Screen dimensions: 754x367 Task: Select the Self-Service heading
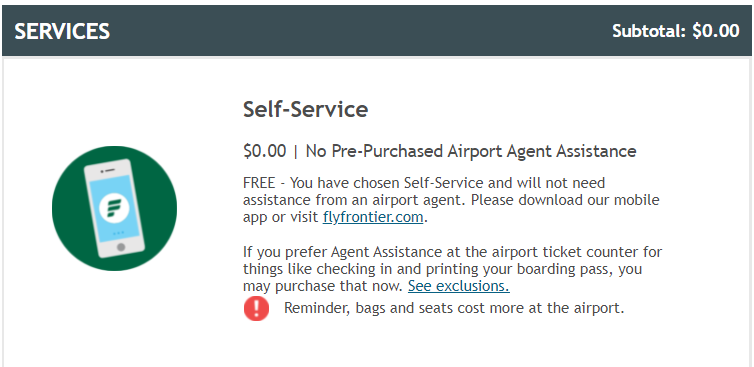305,109
